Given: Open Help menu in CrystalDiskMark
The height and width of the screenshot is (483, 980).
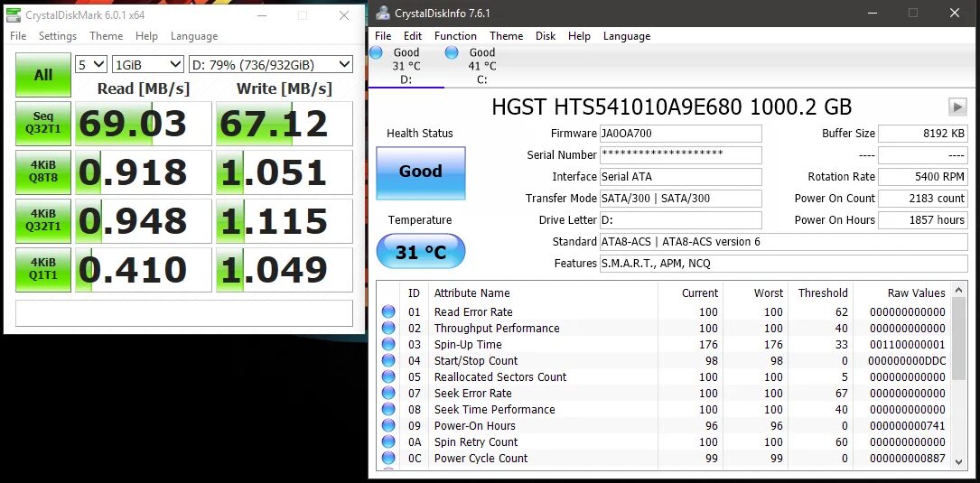Looking at the screenshot, I should 147,35.
